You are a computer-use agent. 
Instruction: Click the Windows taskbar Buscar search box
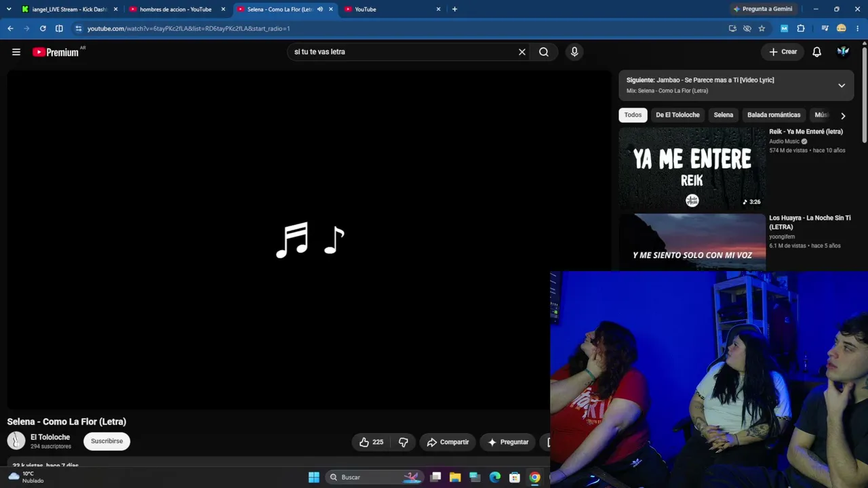(374, 477)
